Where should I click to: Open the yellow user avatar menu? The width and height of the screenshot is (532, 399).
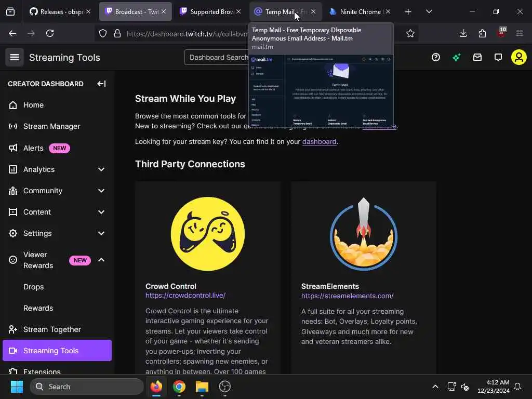click(x=519, y=57)
